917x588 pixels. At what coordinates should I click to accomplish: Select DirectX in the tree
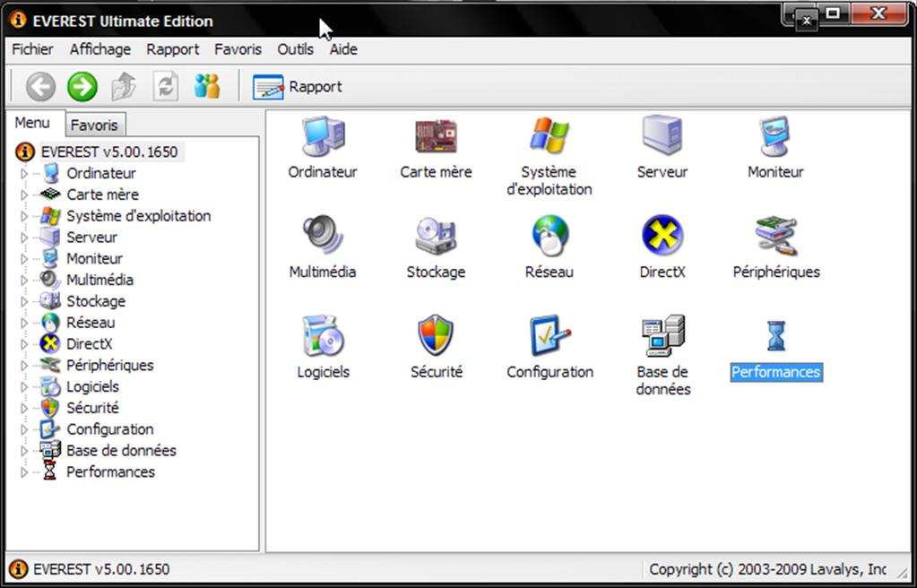90,344
